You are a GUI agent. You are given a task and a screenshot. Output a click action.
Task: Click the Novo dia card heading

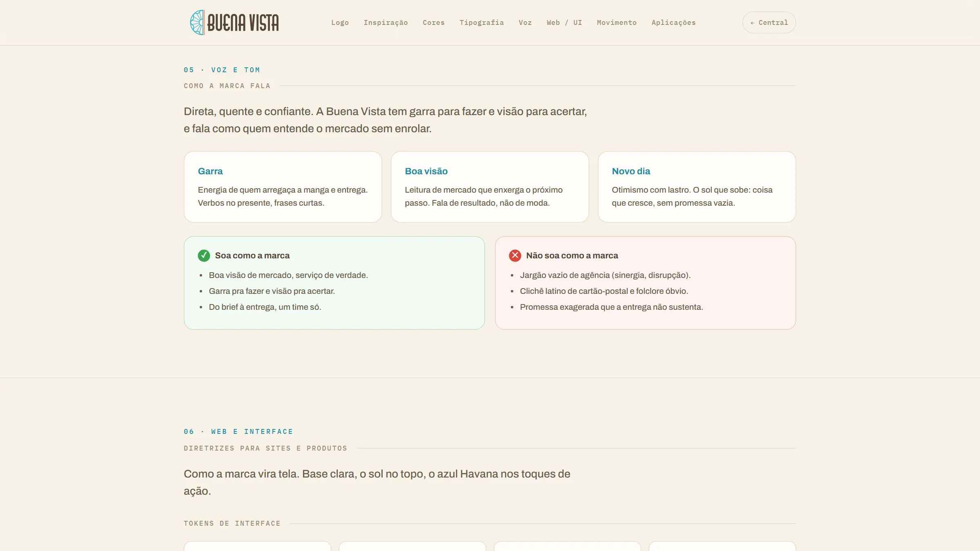(631, 171)
